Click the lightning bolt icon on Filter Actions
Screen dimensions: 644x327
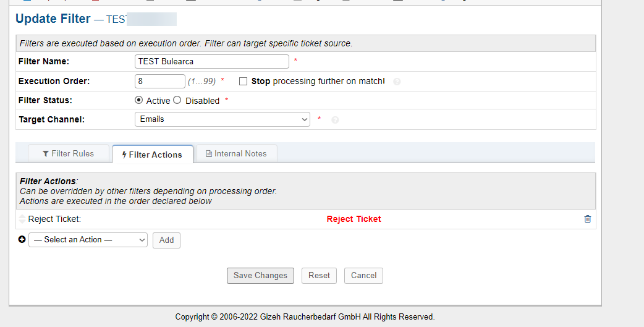pos(124,155)
